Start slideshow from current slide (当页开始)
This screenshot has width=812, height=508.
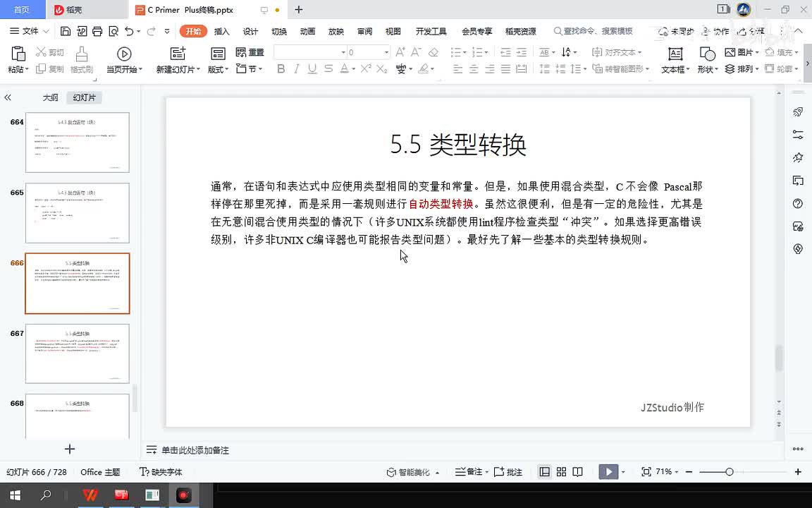[124, 54]
